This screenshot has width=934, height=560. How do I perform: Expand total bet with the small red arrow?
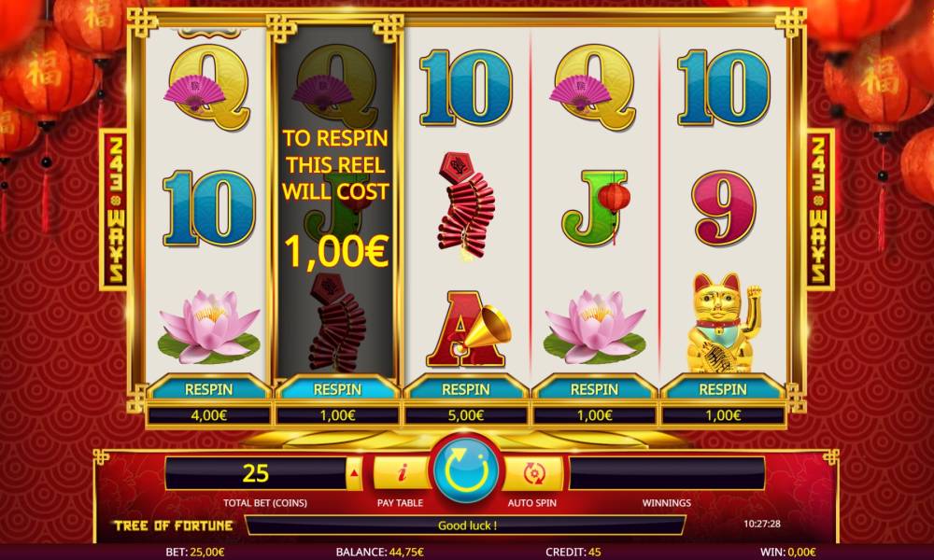tap(354, 474)
